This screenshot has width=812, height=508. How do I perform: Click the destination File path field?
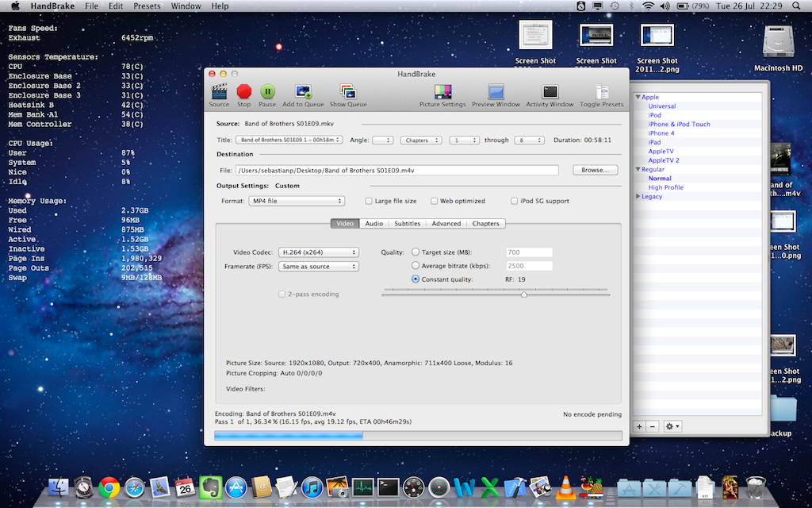click(x=396, y=170)
